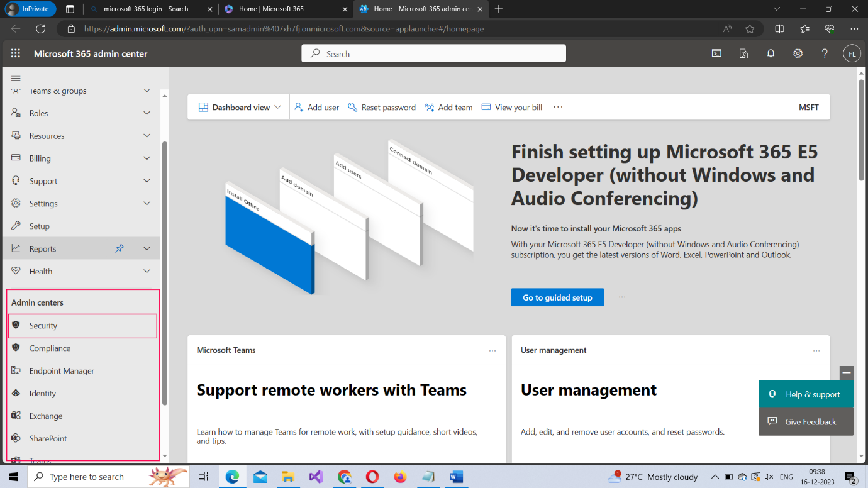
Task: Open the split screen icon
Action: click(x=779, y=29)
